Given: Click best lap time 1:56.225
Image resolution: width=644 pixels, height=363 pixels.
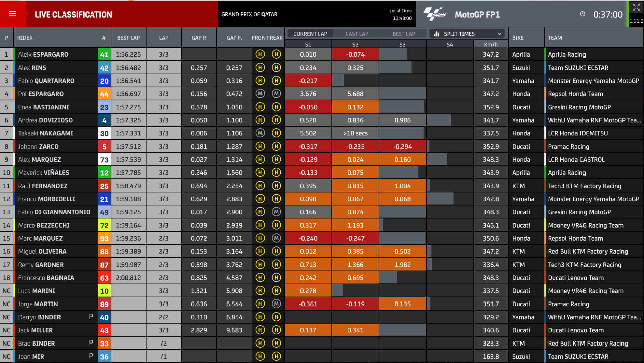Looking at the screenshot, I should [128, 54].
